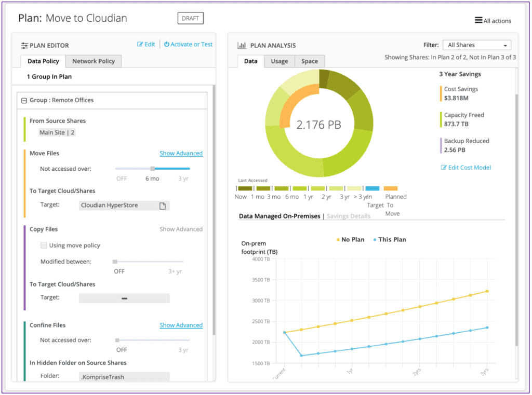Click the DRAFT status button
The width and height of the screenshot is (532, 395).
coord(190,18)
